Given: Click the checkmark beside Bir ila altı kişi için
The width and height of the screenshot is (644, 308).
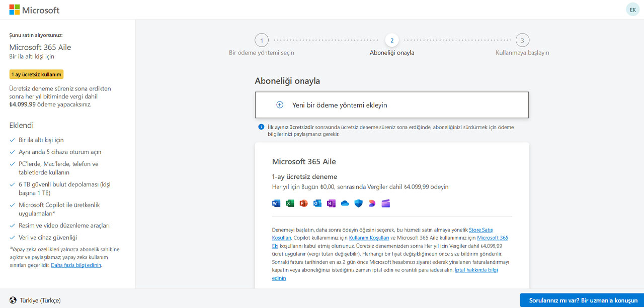Looking at the screenshot, I should click(x=12, y=140).
